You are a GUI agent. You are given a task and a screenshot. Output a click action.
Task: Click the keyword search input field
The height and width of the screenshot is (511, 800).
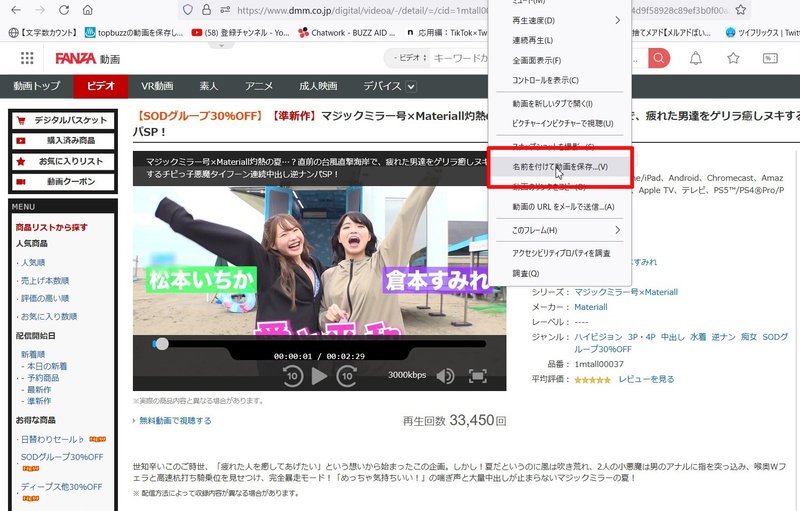coord(460,58)
